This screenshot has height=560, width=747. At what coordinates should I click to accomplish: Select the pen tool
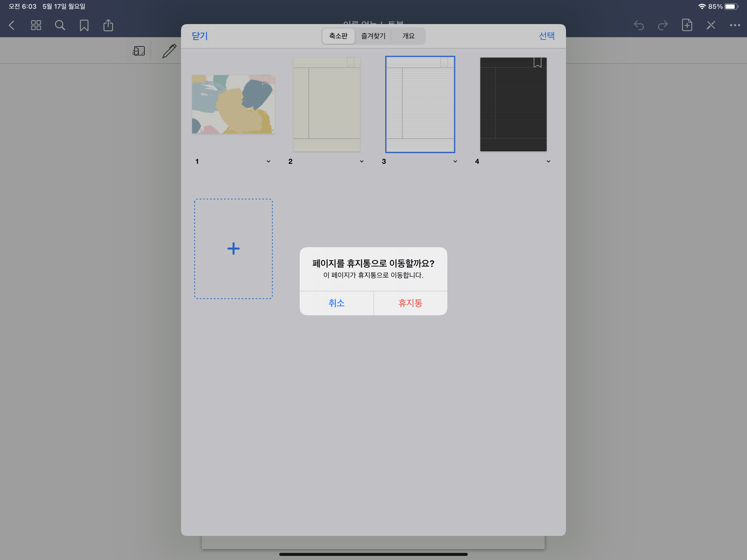(169, 51)
